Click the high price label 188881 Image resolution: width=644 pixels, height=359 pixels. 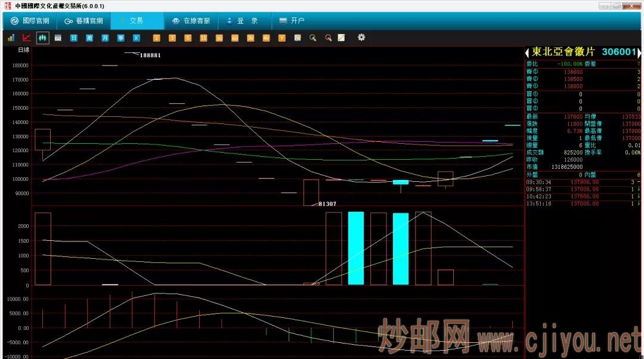coord(150,55)
